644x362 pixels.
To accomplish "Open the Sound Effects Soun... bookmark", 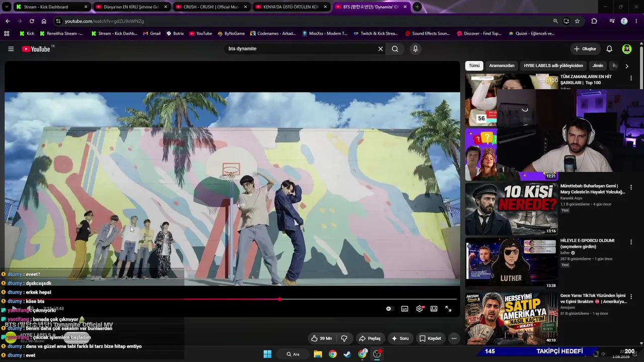I will tap(427, 34).
